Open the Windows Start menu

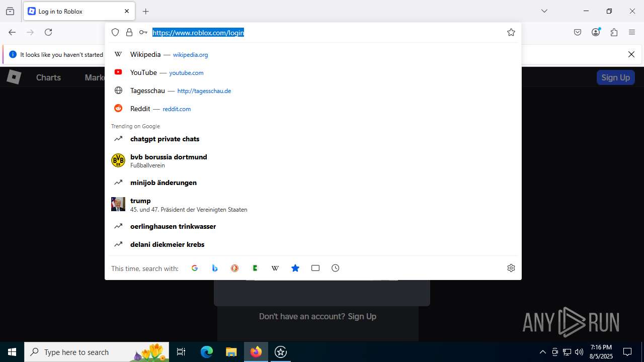(x=12, y=352)
